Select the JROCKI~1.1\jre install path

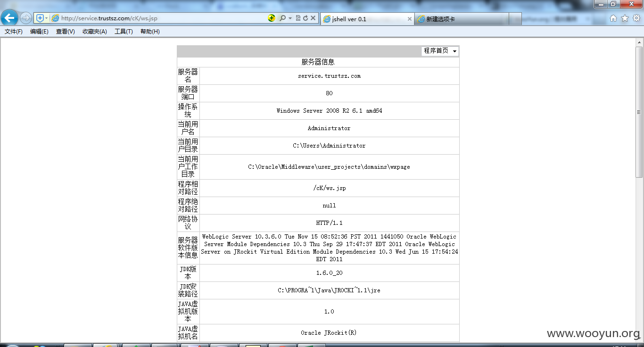click(x=329, y=290)
